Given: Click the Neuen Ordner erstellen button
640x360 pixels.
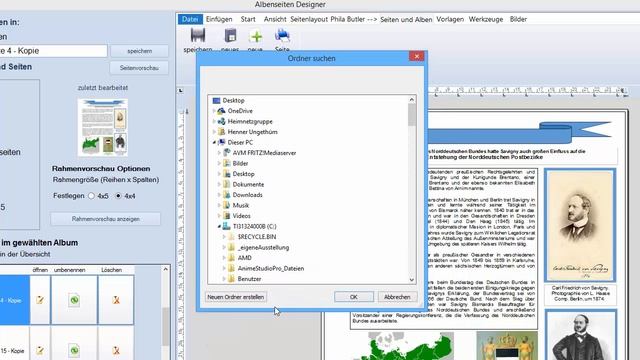Looking at the screenshot, I should 236,297.
